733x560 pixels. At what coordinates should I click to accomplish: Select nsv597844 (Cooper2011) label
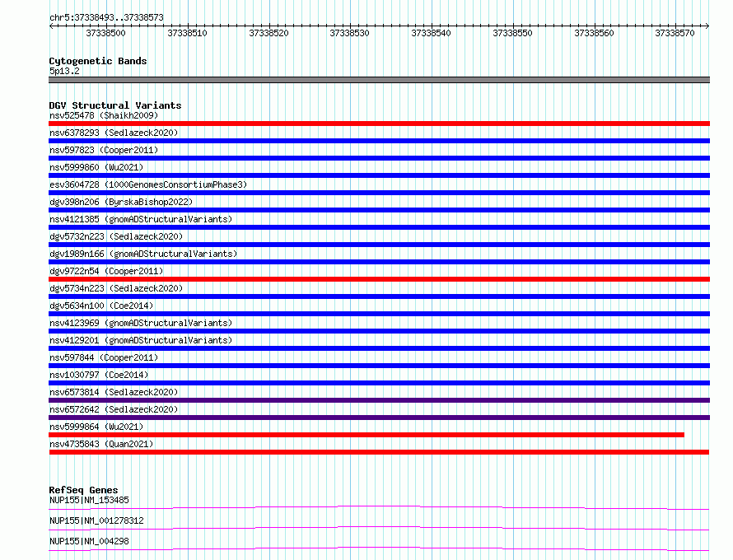coord(104,357)
